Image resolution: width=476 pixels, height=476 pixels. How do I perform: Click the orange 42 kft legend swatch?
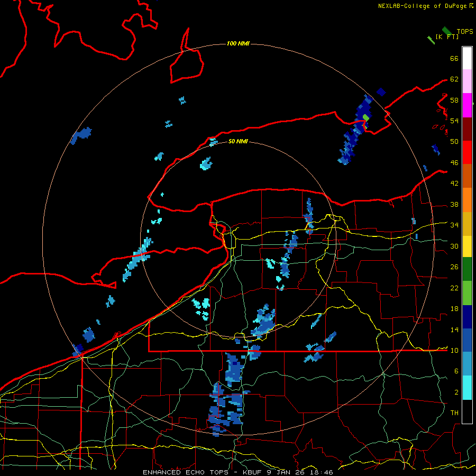(467, 200)
